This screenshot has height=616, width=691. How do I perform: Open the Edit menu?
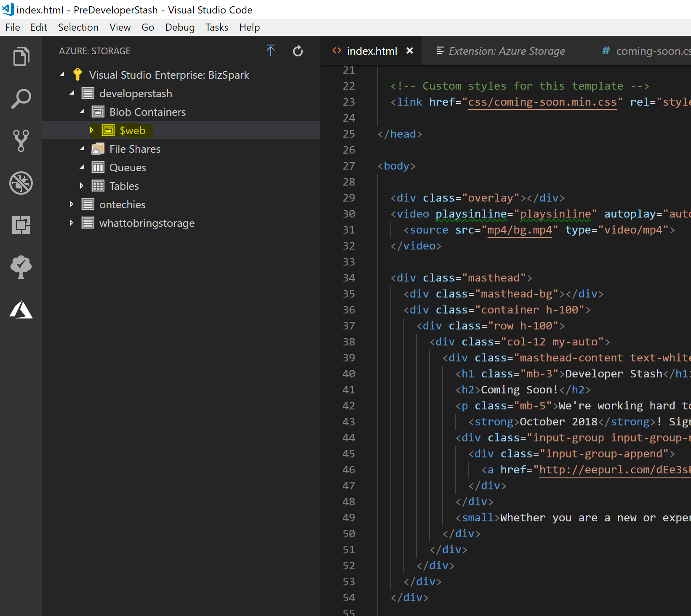[39, 27]
